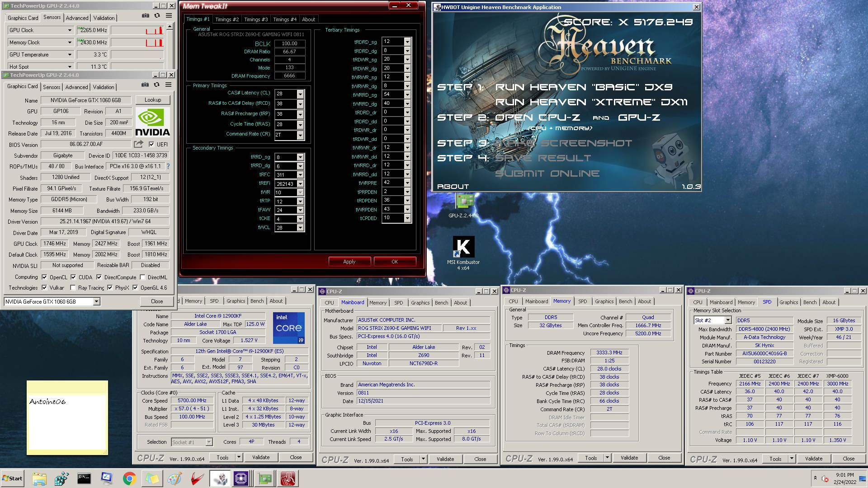Open hamburger menu in GPU-Z Sensors window

169,15
